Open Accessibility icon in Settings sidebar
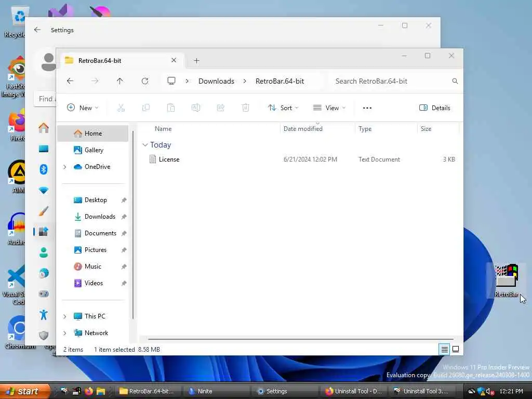Image resolution: width=532 pixels, height=399 pixels. tap(44, 315)
